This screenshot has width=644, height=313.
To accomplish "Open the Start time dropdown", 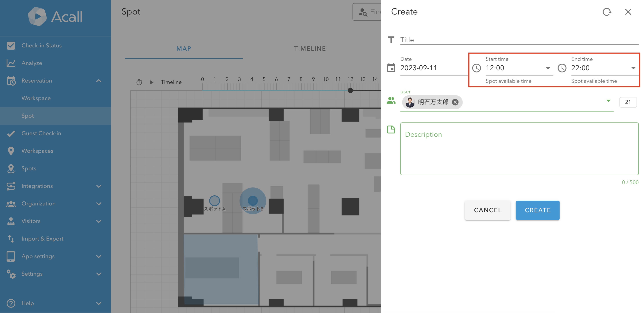I will coord(548,68).
